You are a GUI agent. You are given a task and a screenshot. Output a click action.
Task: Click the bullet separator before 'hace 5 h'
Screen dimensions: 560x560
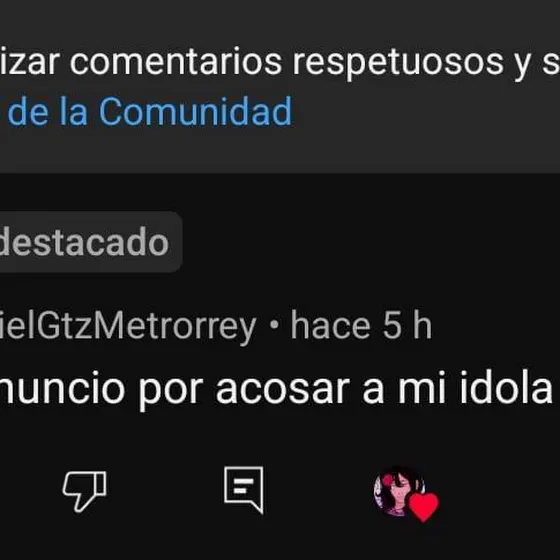(x=274, y=325)
